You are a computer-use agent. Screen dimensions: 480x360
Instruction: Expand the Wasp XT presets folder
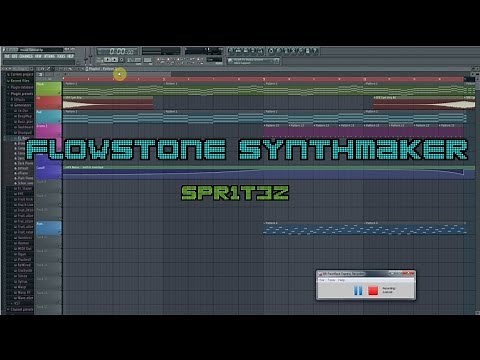click(23, 292)
